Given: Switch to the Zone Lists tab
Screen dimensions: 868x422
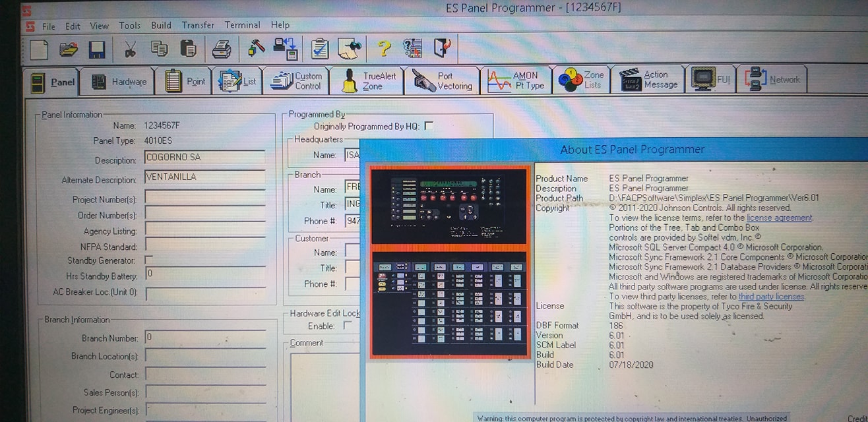Looking at the screenshot, I should [580, 80].
